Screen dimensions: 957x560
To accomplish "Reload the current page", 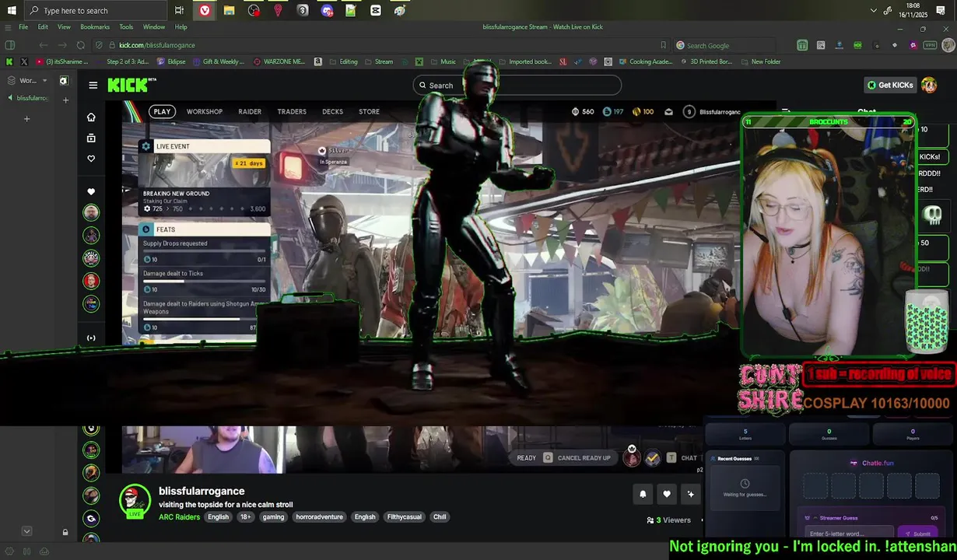I will [80, 45].
